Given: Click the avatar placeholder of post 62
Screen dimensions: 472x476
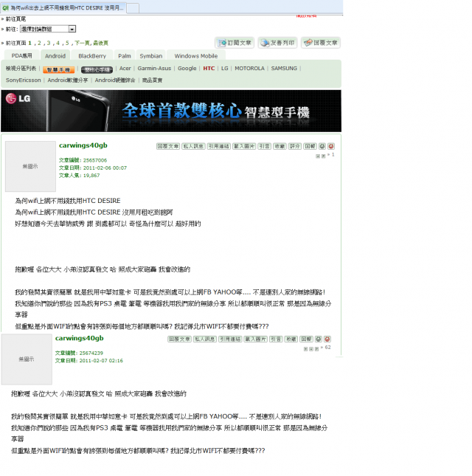Looking at the screenshot, I should (x=27, y=359).
